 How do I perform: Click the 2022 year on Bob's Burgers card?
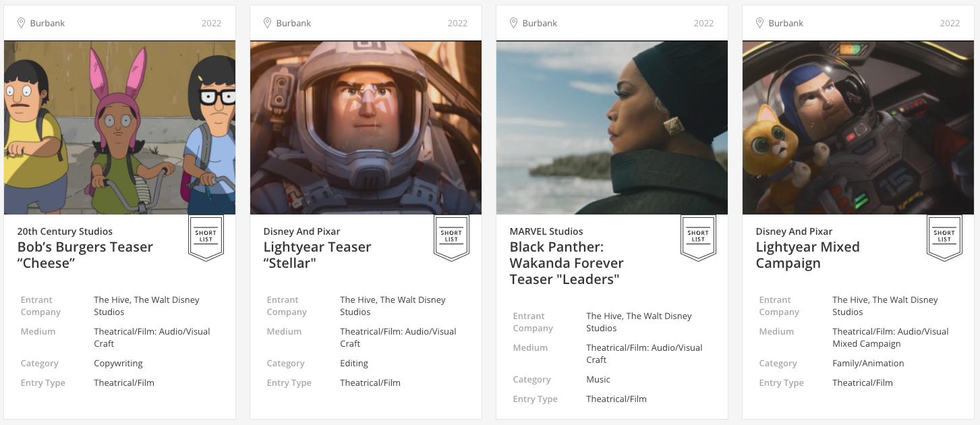pos(211,23)
